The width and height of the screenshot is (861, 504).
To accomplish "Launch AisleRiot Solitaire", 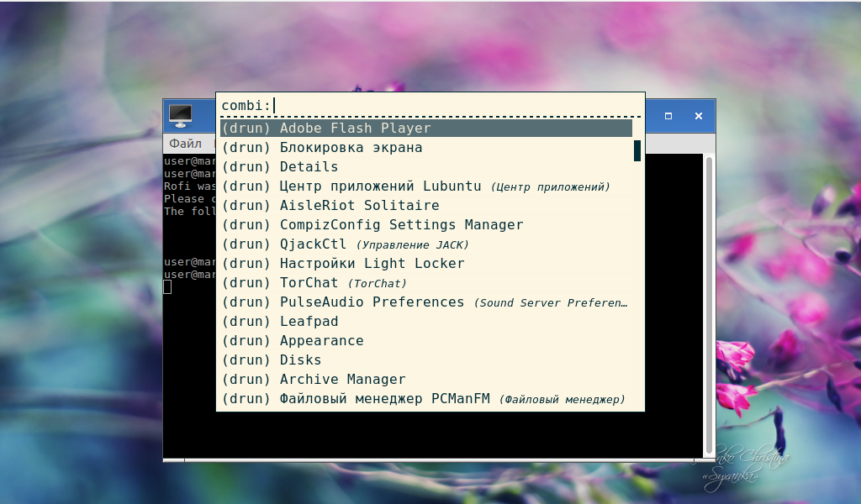I will 426,205.
